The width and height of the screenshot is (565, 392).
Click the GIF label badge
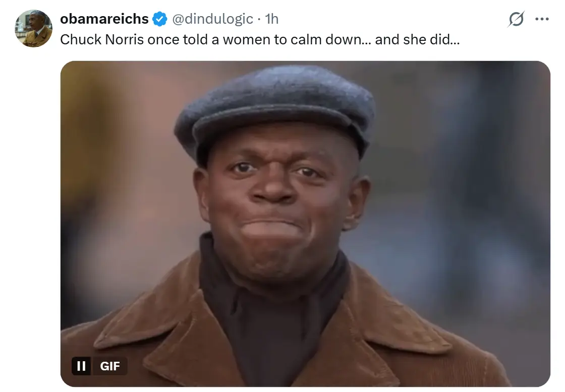(109, 366)
